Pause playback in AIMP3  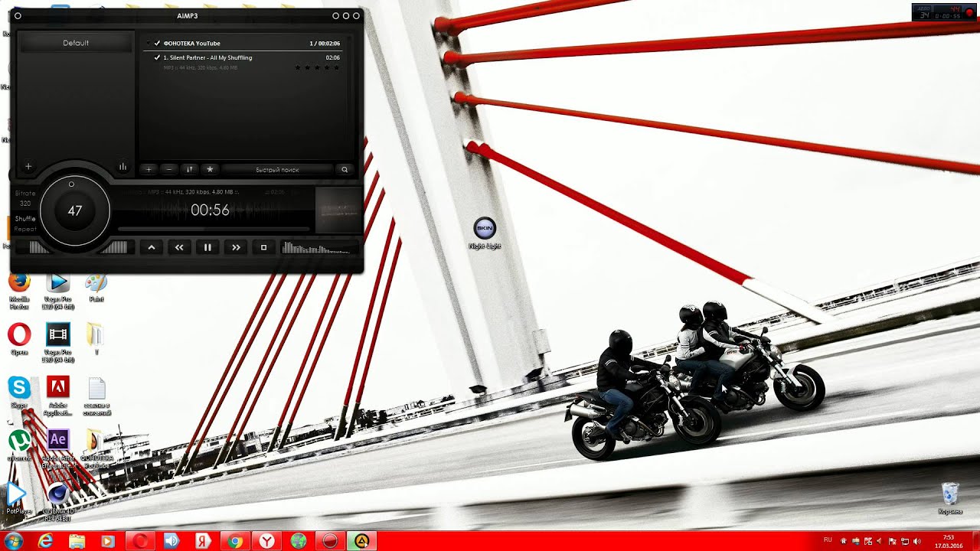click(x=207, y=247)
